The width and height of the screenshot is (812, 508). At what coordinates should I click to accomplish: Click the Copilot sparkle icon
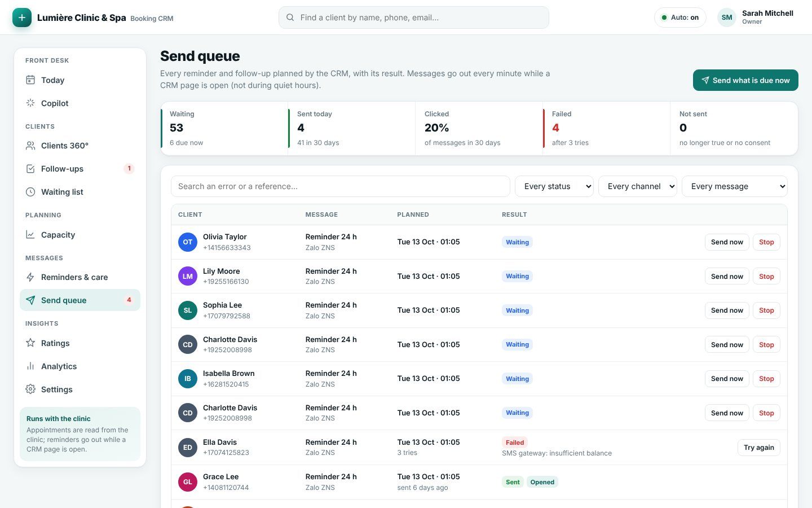[x=30, y=103]
